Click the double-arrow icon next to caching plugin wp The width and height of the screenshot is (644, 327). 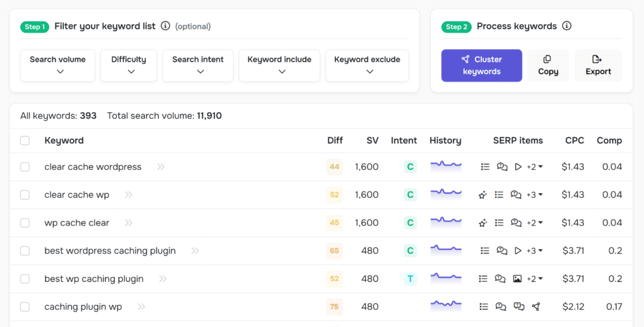[141, 306]
